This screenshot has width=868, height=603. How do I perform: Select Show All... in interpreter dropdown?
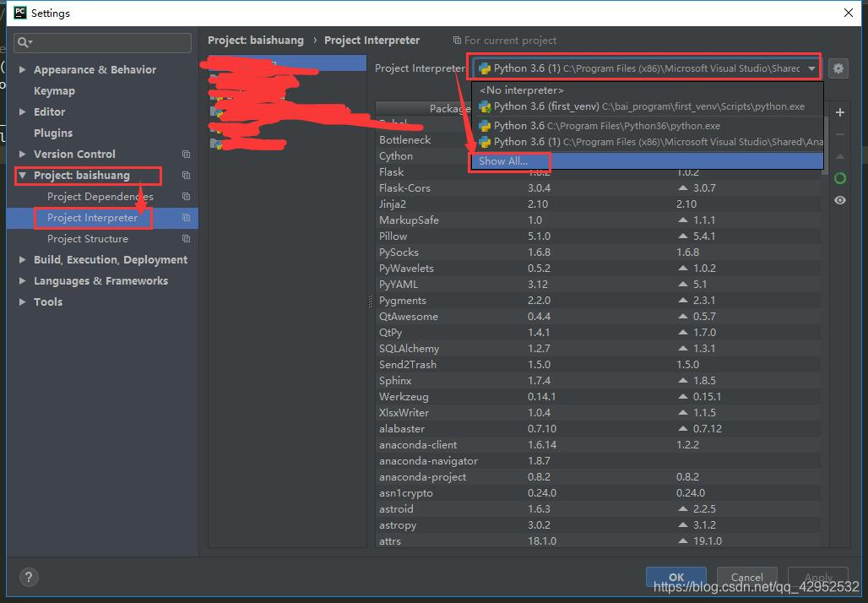pos(648,161)
